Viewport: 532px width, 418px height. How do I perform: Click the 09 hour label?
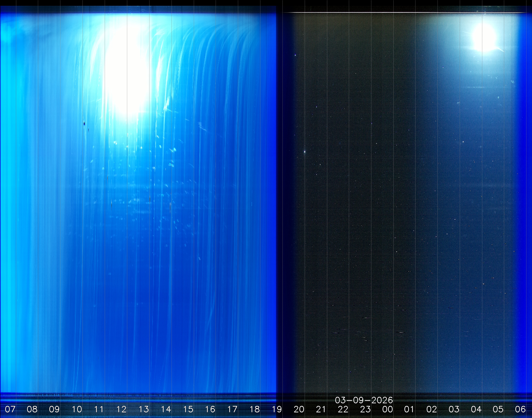click(x=54, y=409)
